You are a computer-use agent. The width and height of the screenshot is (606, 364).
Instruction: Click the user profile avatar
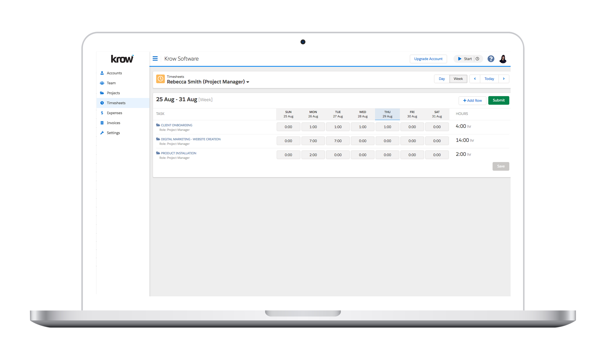point(503,59)
